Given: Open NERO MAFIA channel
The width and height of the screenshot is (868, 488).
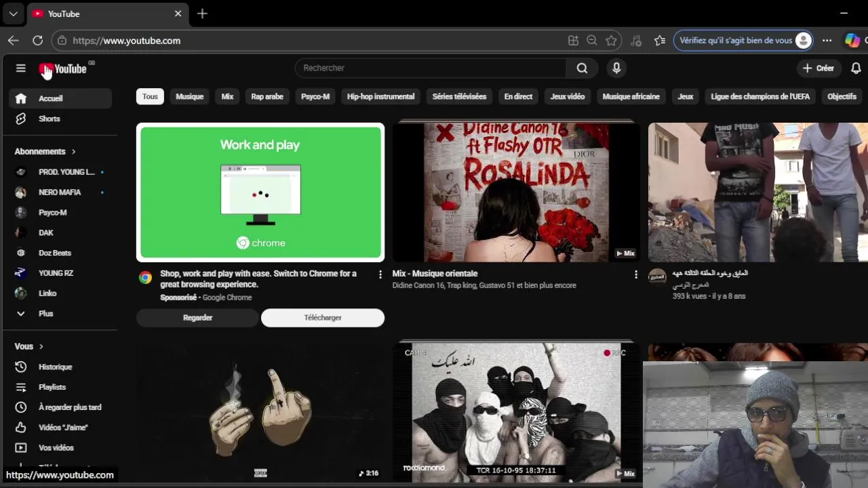Looking at the screenshot, I should coord(60,192).
